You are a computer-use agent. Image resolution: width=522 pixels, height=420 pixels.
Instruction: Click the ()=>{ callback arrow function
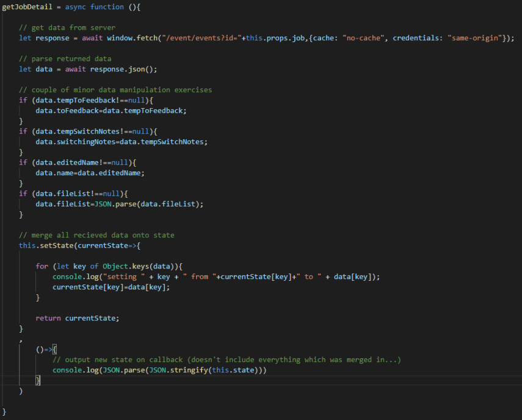click(46, 349)
